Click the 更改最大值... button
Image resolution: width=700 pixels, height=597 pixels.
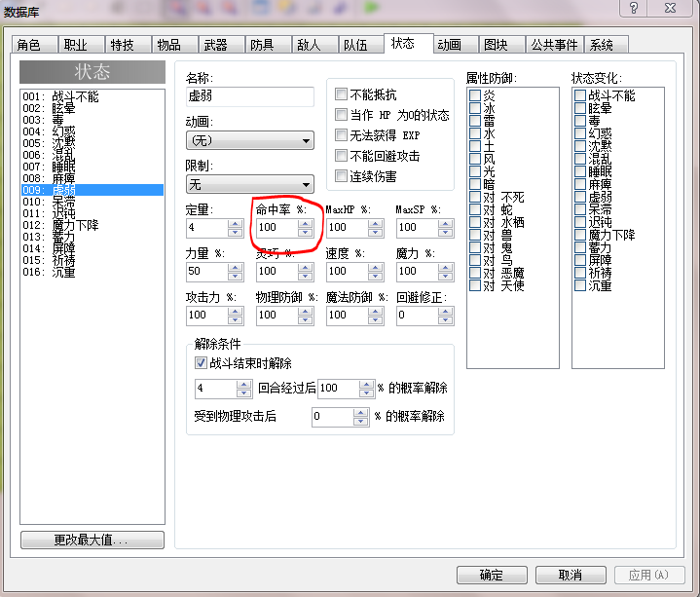pyautogui.click(x=92, y=540)
